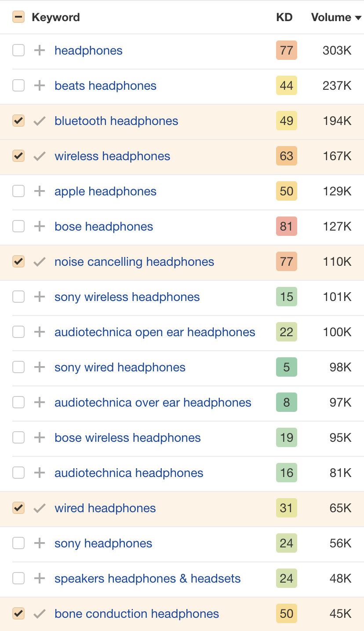
Task: Sort results by the KD column
Action: pyautogui.click(x=284, y=17)
